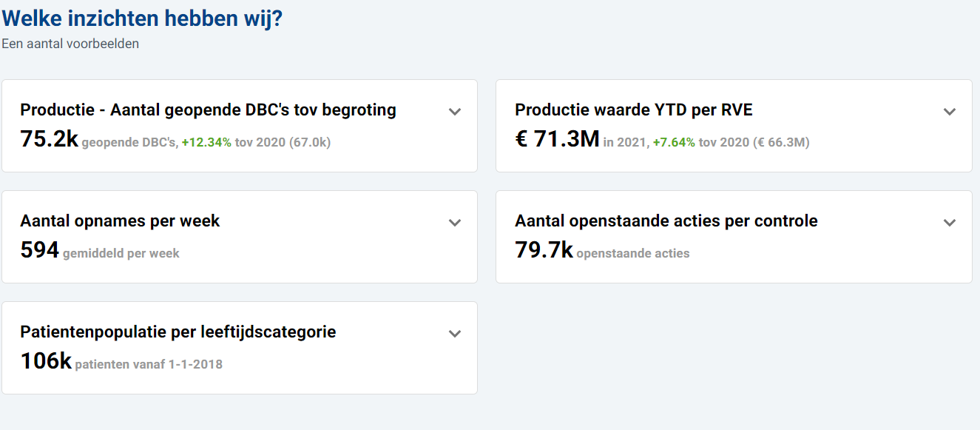Click the 'Welke inzichten hebben wij?' heading
Screen dimensions: 980x430
142,19
